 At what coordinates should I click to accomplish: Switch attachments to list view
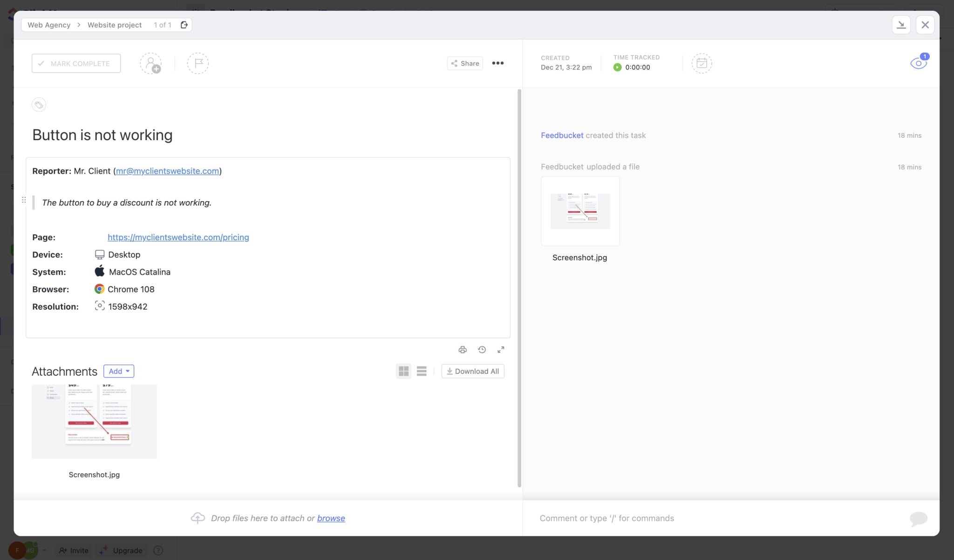(421, 371)
